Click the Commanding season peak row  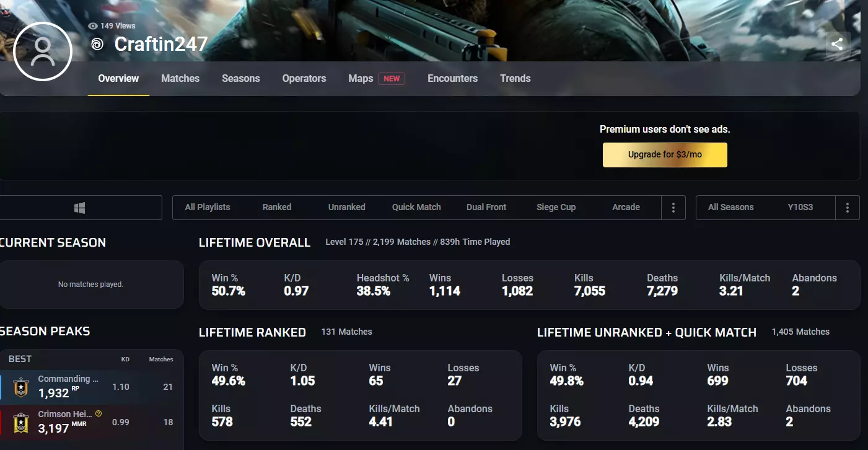[92, 387]
